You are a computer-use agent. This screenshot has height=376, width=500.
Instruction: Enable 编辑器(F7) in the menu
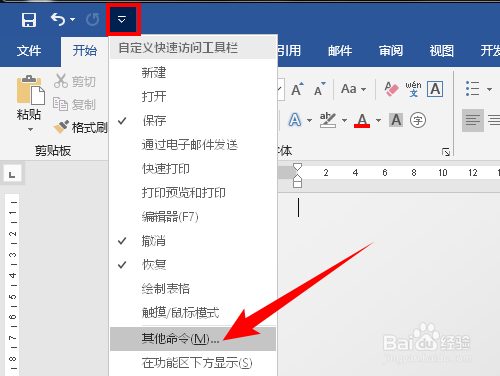pos(193,217)
